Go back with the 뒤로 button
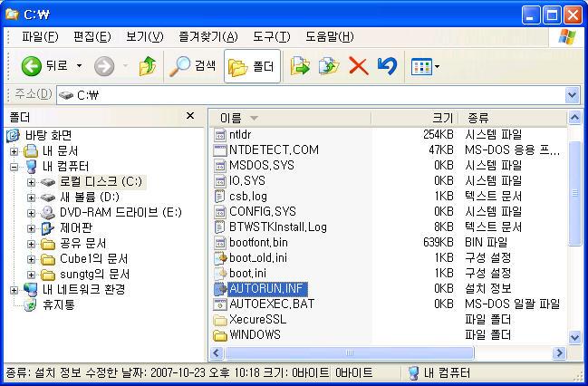This screenshot has height=386, width=588. coord(43,66)
